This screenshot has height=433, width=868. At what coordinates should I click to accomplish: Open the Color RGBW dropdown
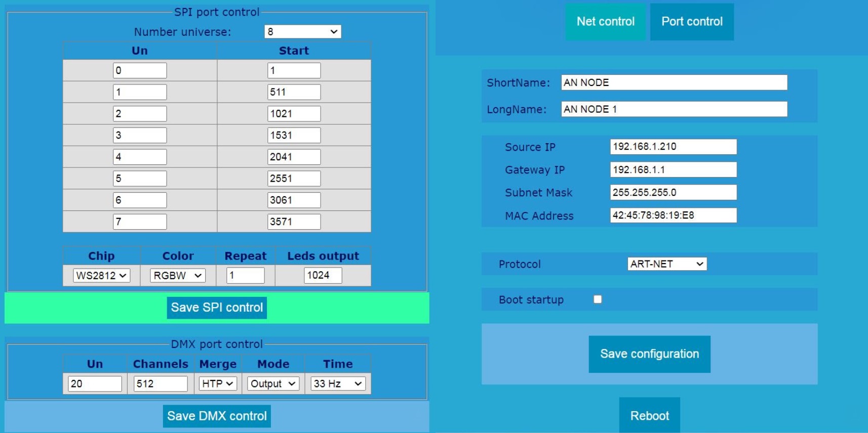click(177, 275)
